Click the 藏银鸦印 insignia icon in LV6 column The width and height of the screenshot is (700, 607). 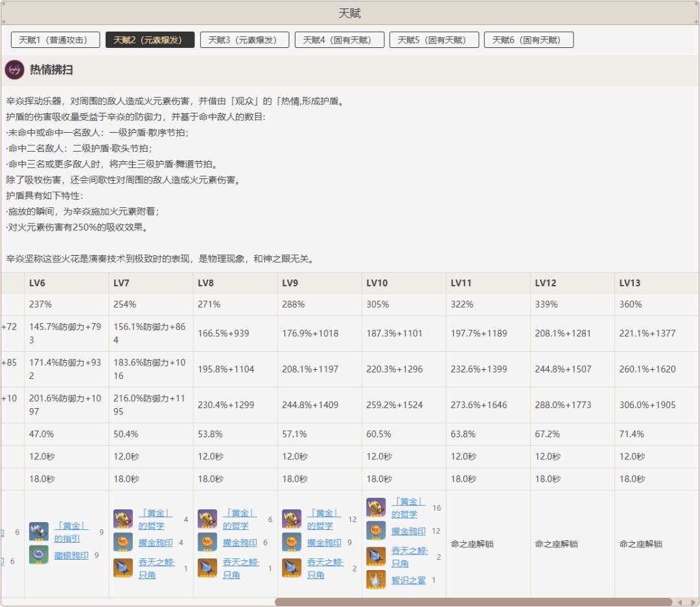pyautogui.click(x=39, y=555)
